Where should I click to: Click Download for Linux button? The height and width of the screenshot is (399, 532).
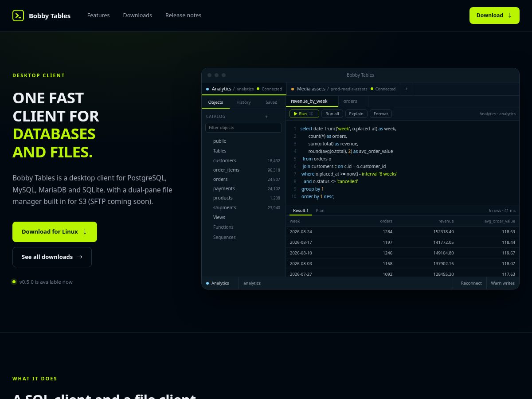pos(55,232)
